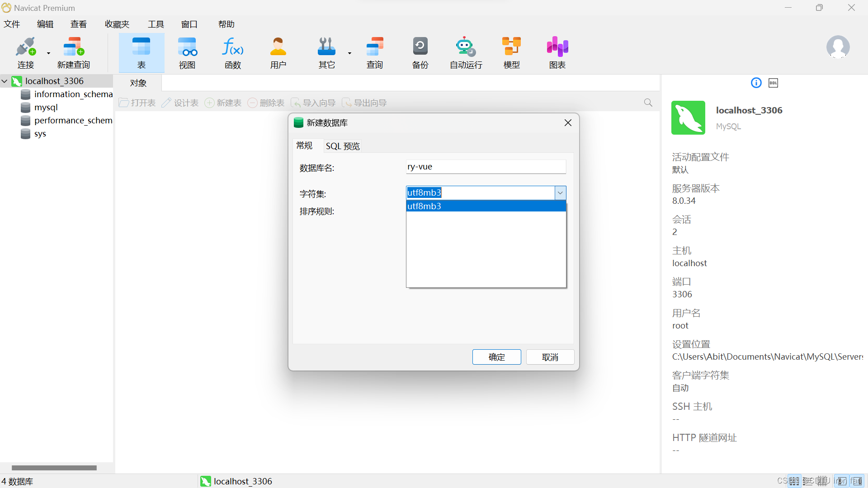The image size is (868, 488).
Task: Click the database name input field
Action: pyautogui.click(x=486, y=167)
